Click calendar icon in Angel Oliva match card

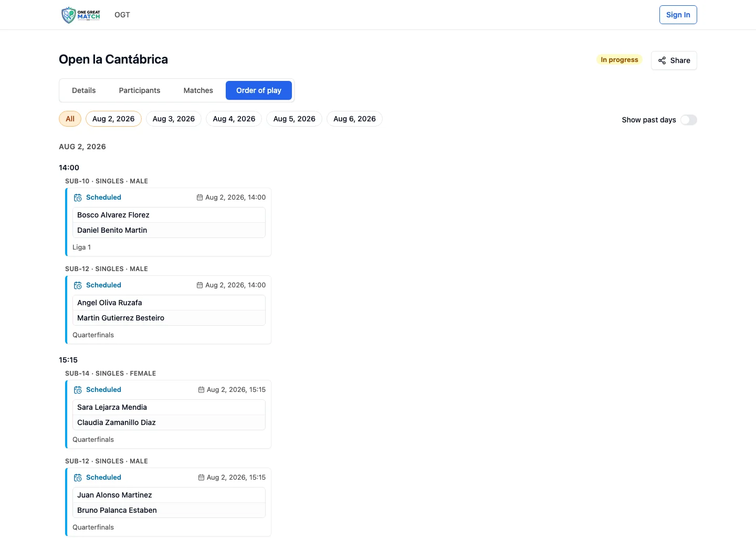[x=199, y=285]
